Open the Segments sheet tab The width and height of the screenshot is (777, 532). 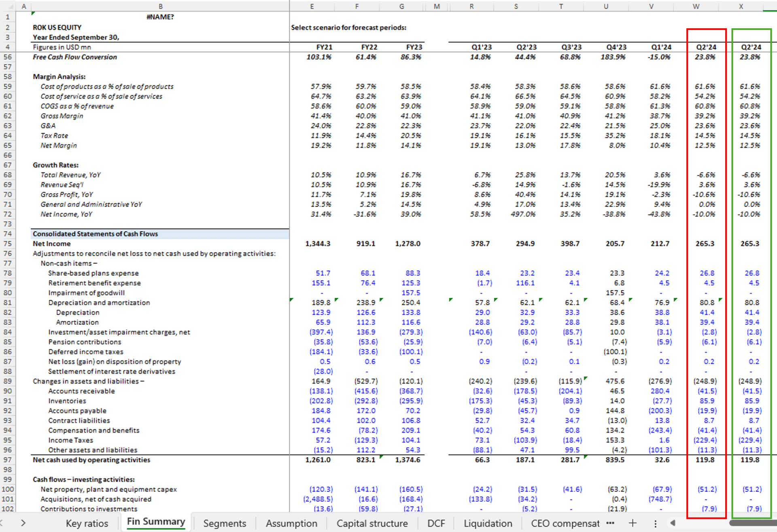(x=225, y=524)
